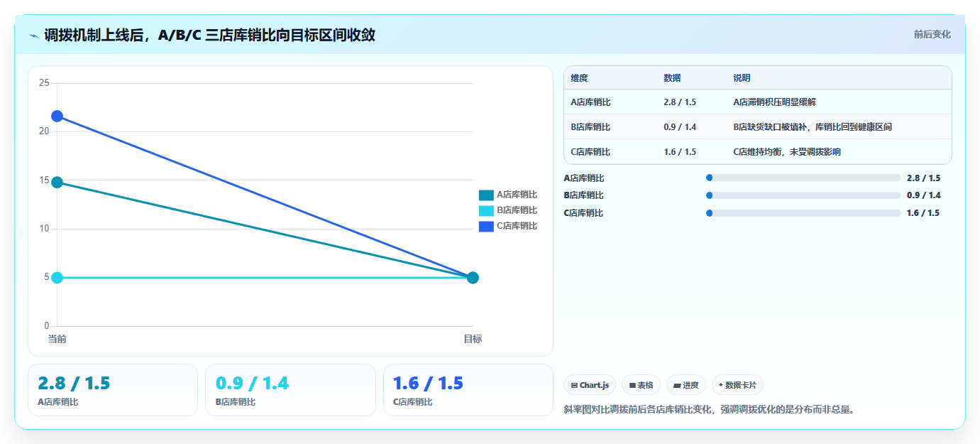Select the 进度 tag

click(686, 385)
